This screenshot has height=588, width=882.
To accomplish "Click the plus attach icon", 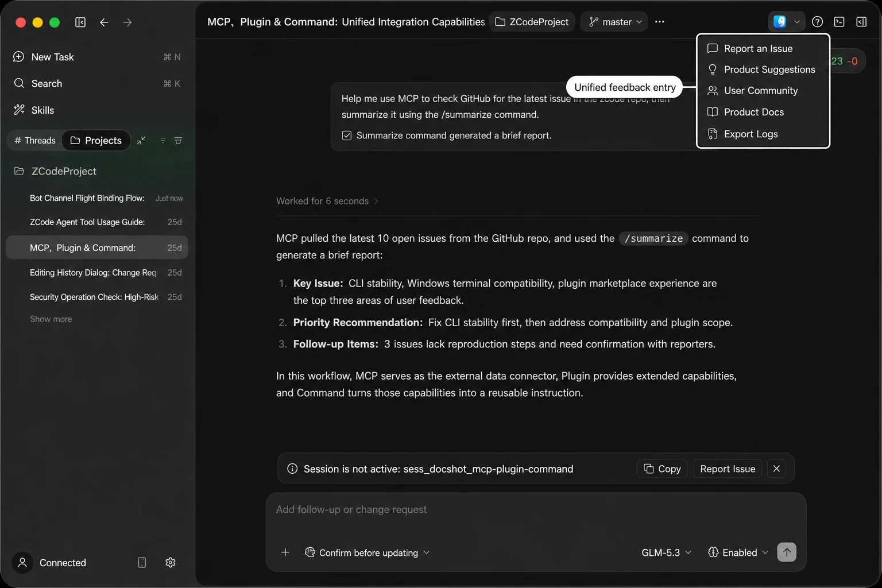I will (x=285, y=552).
